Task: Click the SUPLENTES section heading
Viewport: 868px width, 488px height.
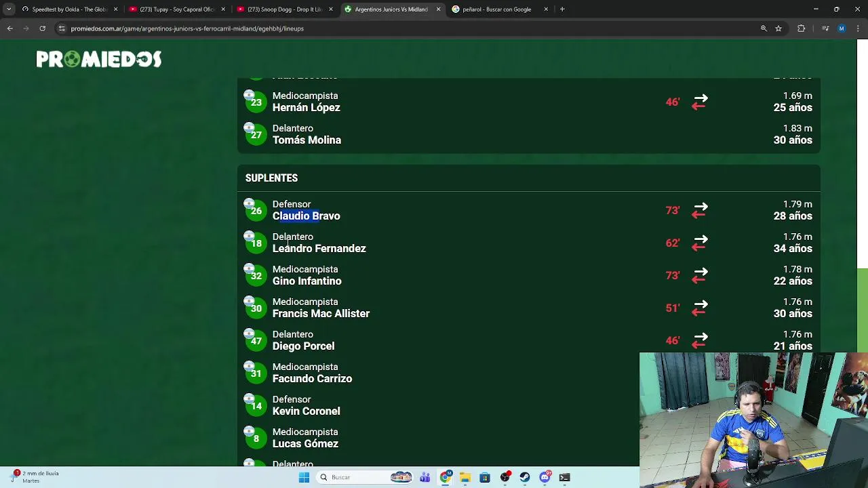Action: (x=271, y=178)
